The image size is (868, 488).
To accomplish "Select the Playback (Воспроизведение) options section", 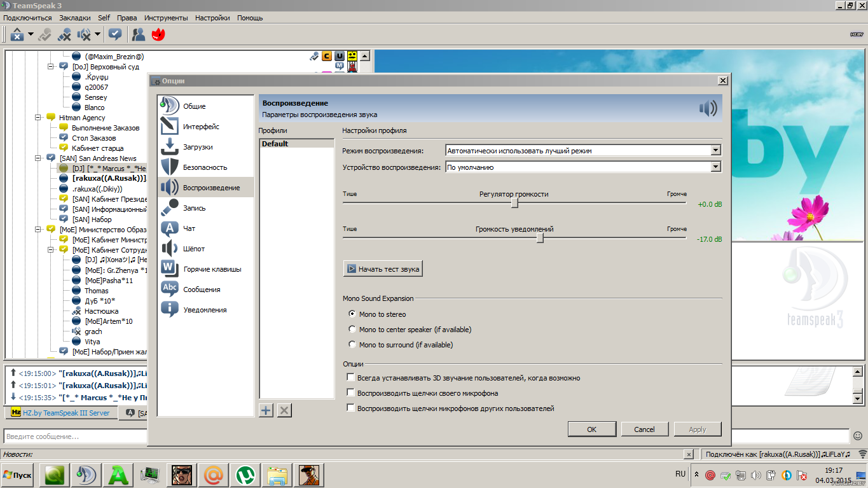I will pos(205,188).
